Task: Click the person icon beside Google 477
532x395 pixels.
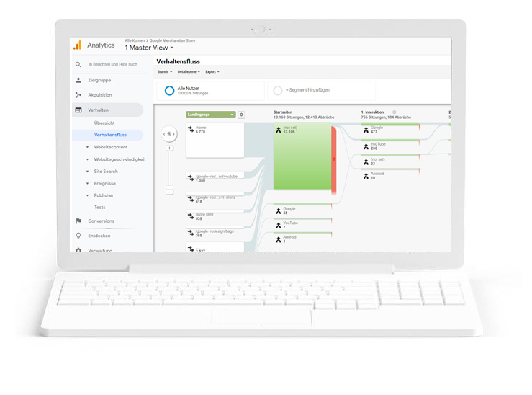Action: coord(366,130)
